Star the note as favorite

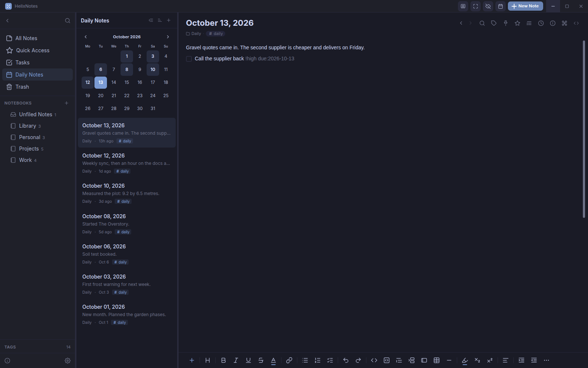click(x=517, y=23)
